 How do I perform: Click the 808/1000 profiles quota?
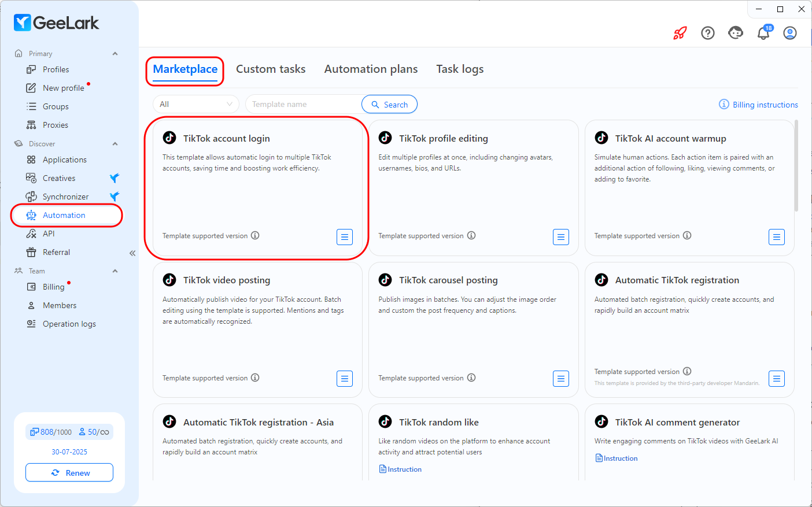[x=51, y=432]
